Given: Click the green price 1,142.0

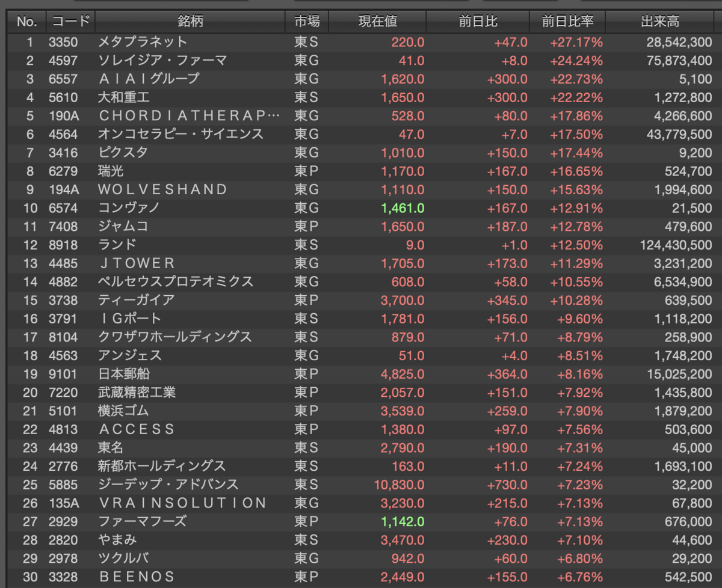Looking at the screenshot, I should click(x=403, y=521).
